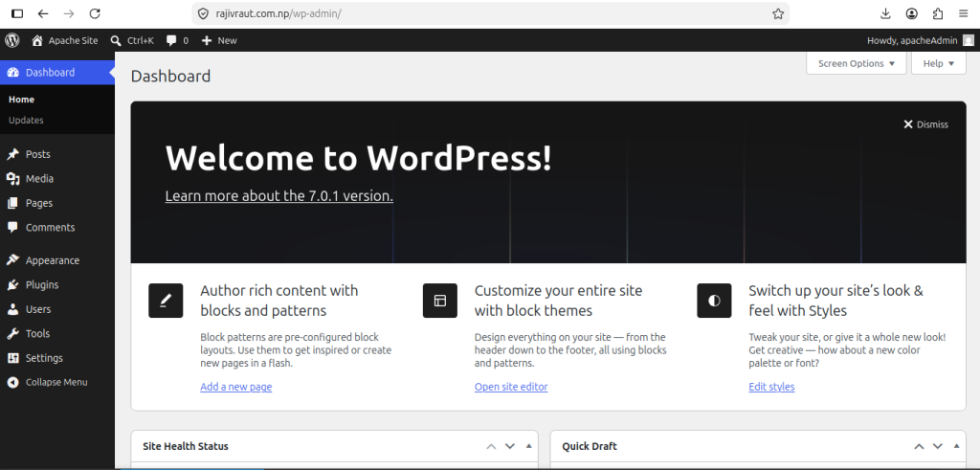The height and width of the screenshot is (470, 980).
Task: Click the layout icon for Customize your site
Action: pyautogui.click(x=440, y=301)
